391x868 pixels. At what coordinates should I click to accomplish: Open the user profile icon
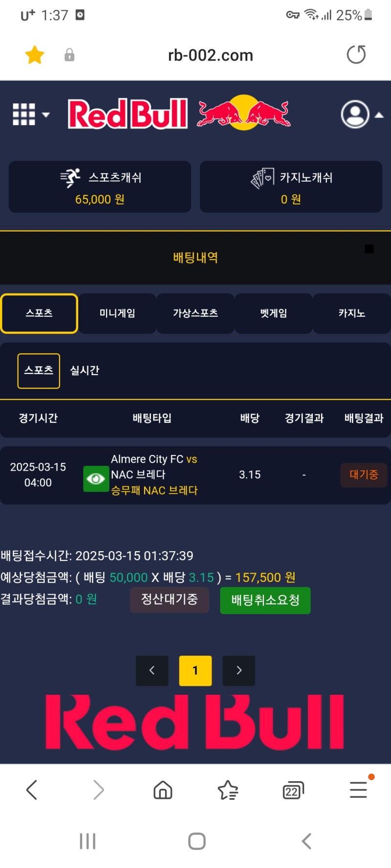point(355,115)
